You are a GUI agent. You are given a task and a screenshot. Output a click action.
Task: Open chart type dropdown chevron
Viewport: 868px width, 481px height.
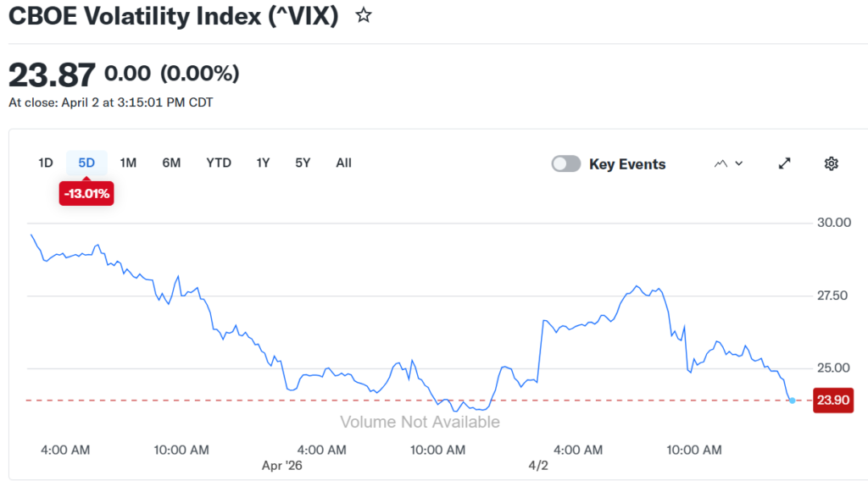(739, 163)
